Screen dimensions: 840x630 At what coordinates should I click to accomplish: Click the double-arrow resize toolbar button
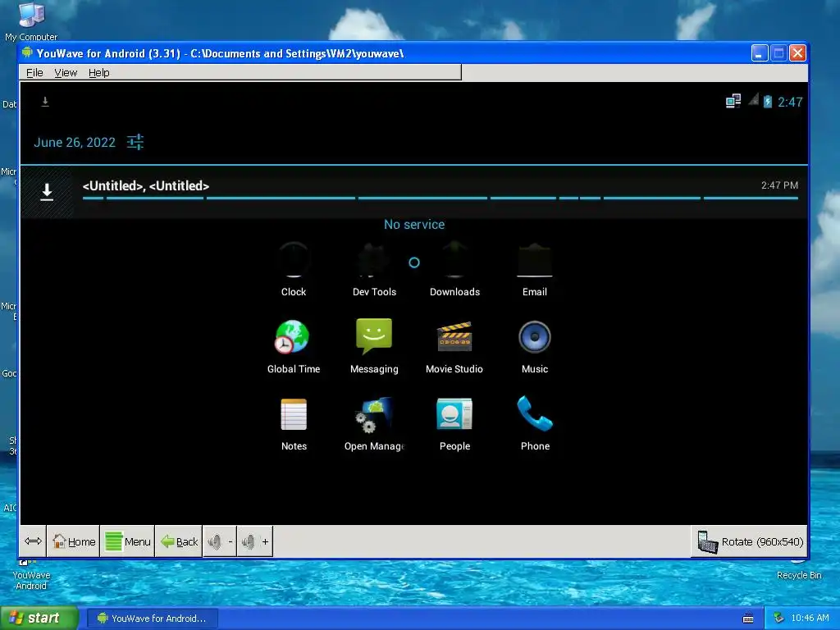(33, 541)
